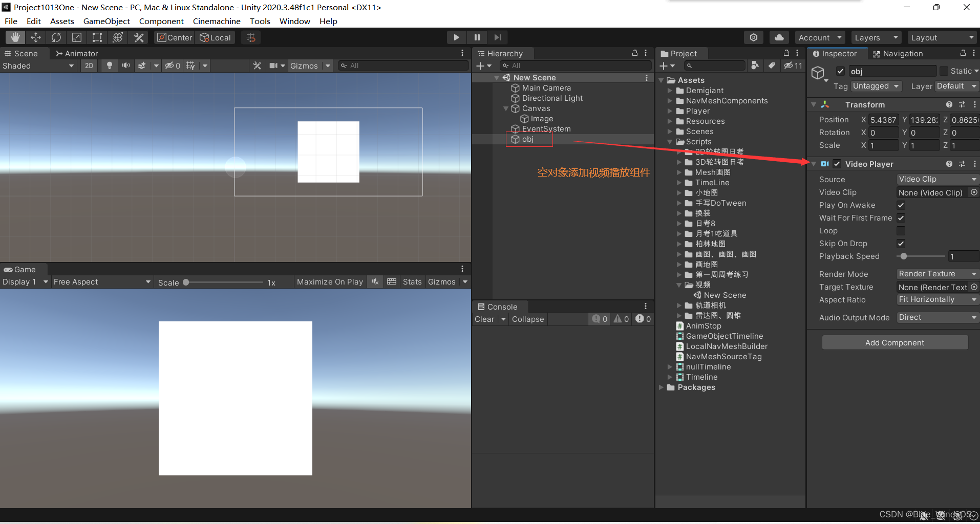Collapse the Scripts folder in the Project panel
Viewport: 980px width, 524px height.
(x=670, y=142)
